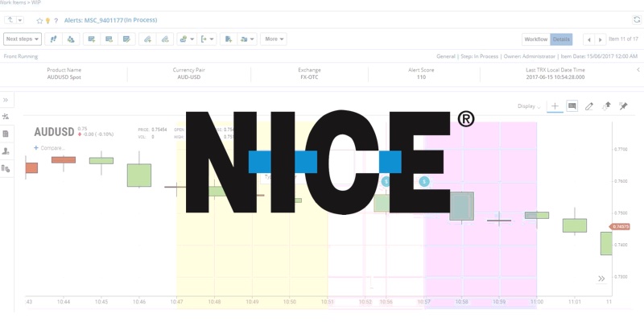The width and height of the screenshot is (644, 322).
Task: Click the pin icon on the chart toolbar
Action: (x=623, y=106)
